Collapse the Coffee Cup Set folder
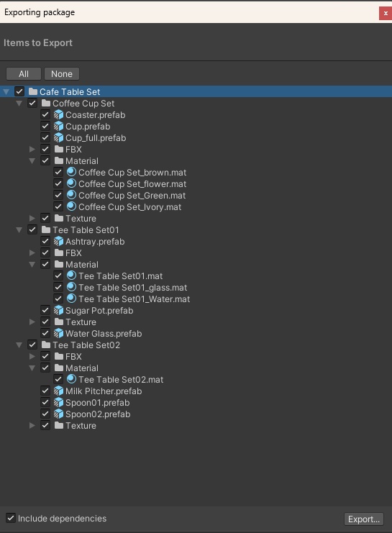This screenshot has width=392, height=533. pos(19,104)
